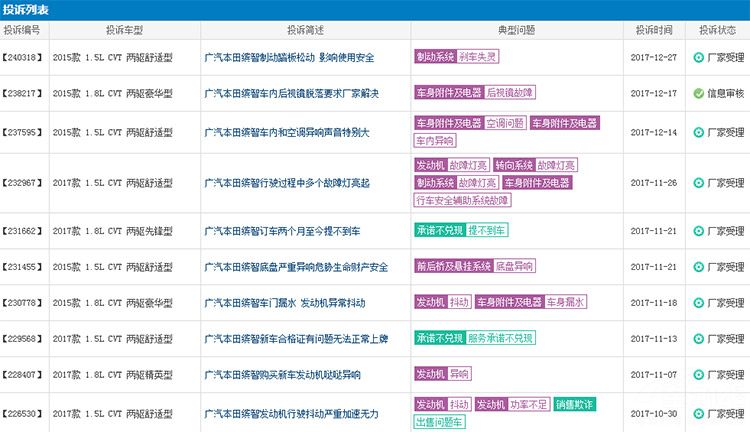Click green check icon beside 信息审核
This screenshot has width=750, height=432.
698,93
